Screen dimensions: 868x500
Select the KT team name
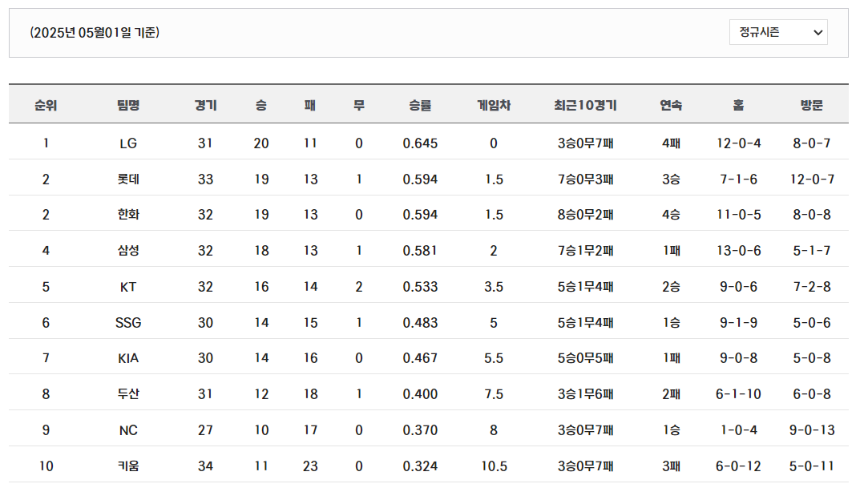128,287
